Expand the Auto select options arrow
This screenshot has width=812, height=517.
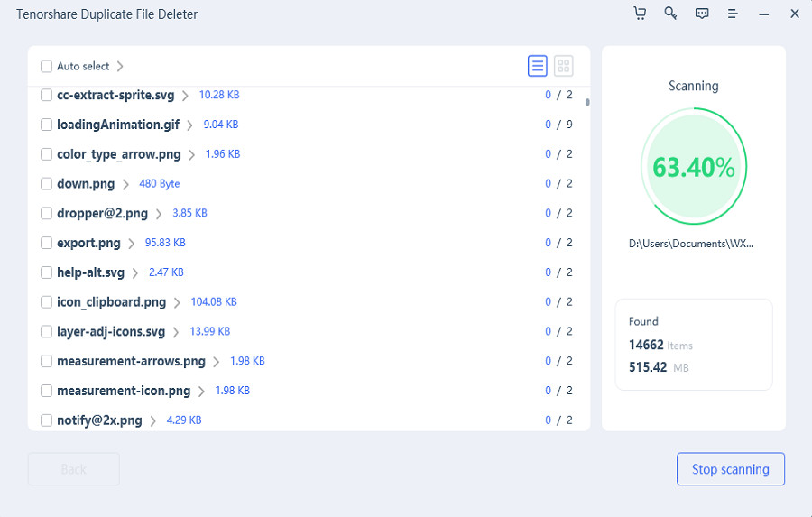pos(121,66)
